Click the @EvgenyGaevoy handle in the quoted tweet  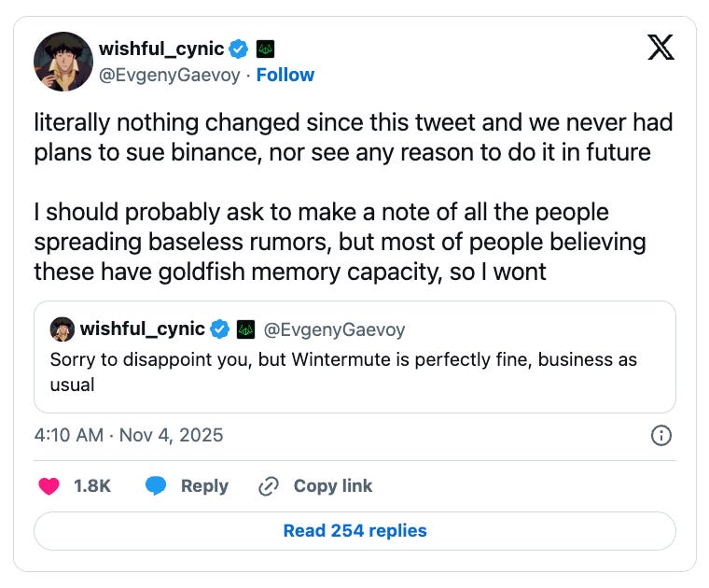(335, 329)
